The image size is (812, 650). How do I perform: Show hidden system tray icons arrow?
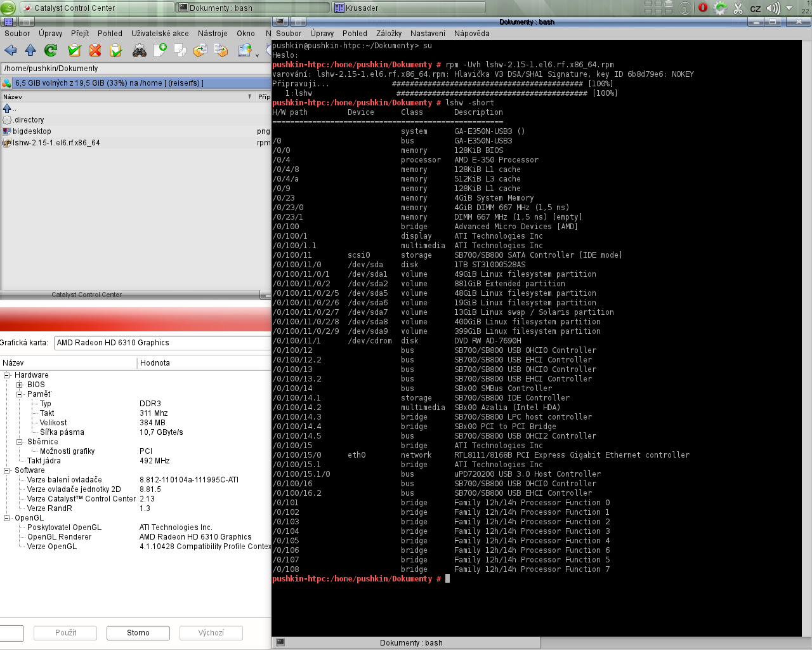point(789,8)
